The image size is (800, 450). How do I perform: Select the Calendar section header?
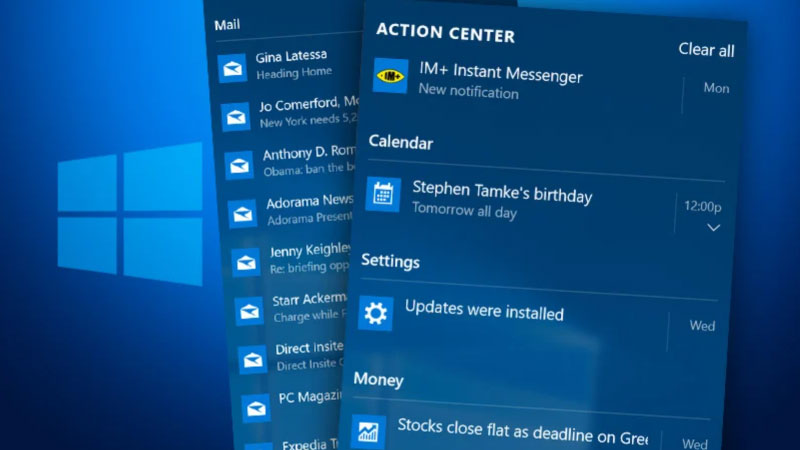point(401,142)
